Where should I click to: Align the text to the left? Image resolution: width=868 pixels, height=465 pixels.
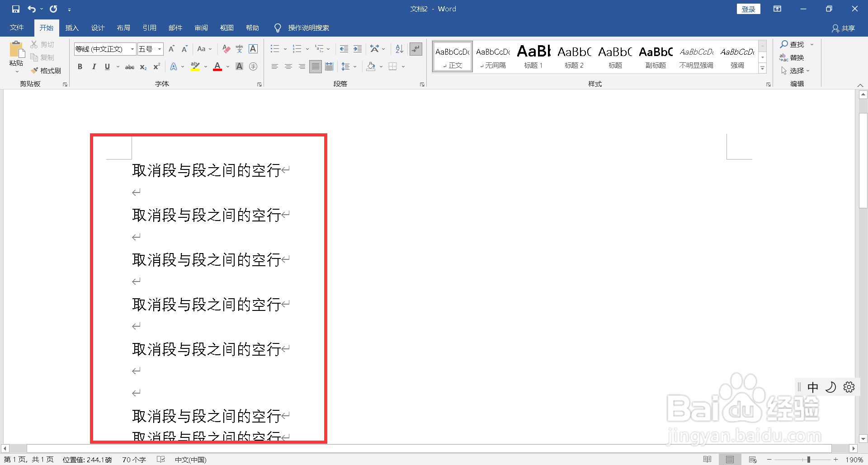(274, 66)
